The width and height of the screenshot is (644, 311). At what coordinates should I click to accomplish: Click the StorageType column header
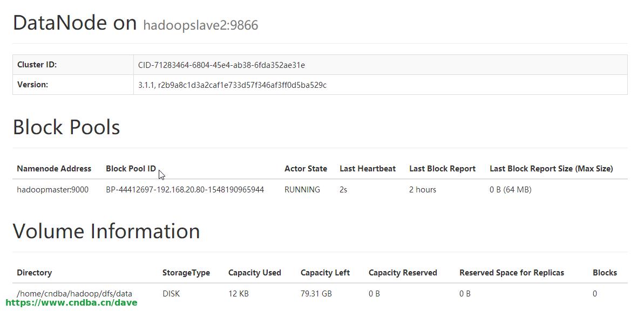(186, 273)
